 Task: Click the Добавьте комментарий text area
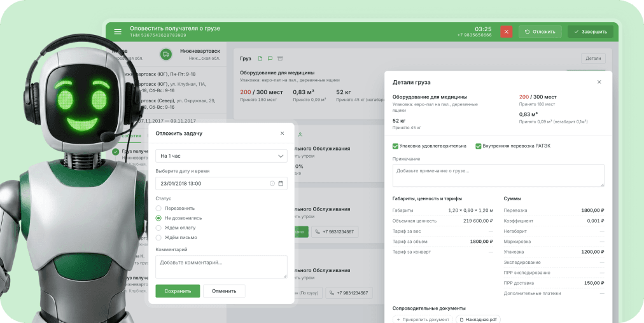[x=221, y=267]
